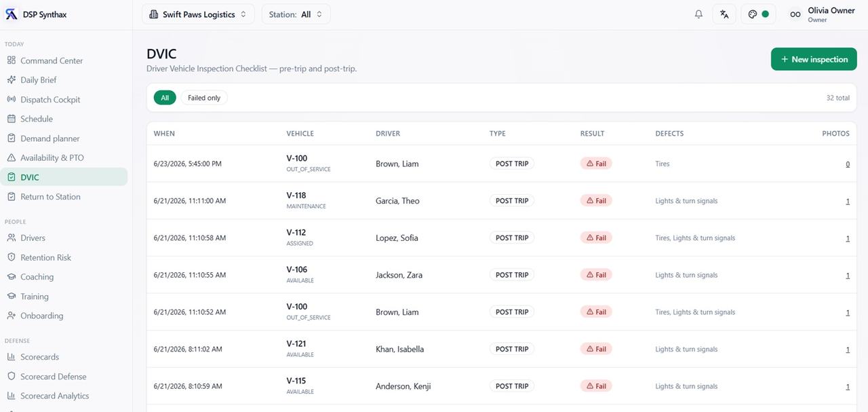Open Demand planner in sidebar
868x412 pixels.
click(x=50, y=138)
